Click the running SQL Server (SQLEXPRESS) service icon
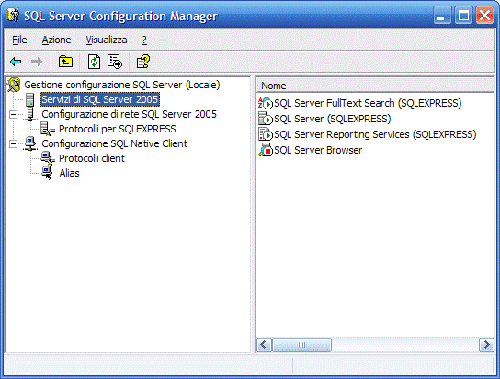 265,119
